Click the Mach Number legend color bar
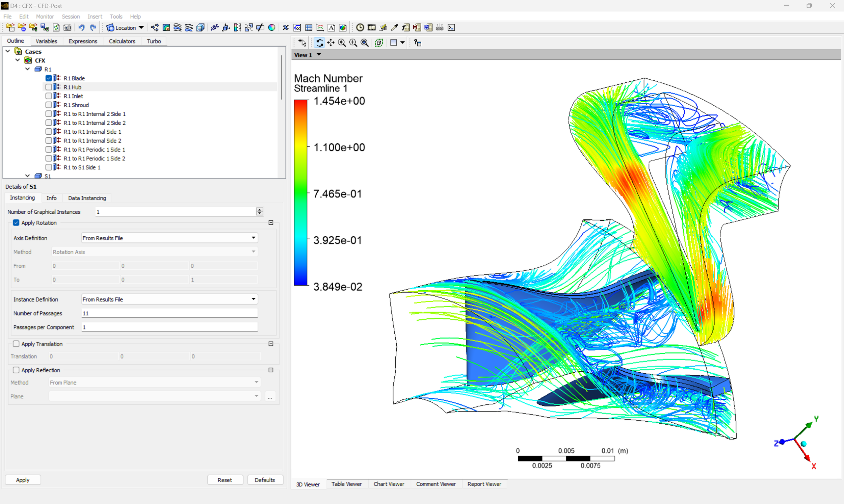This screenshot has height=504, width=844. (x=300, y=192)
